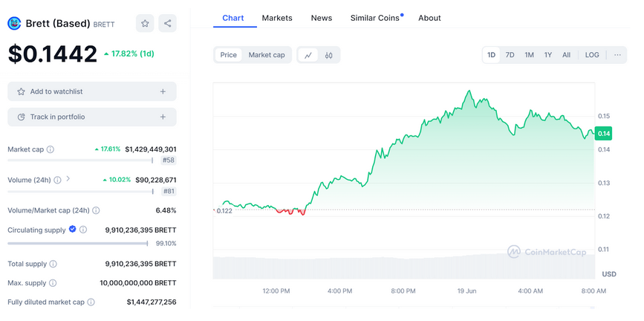
Task: Show Market cap info tooltip icon
Action: [50, 149]
